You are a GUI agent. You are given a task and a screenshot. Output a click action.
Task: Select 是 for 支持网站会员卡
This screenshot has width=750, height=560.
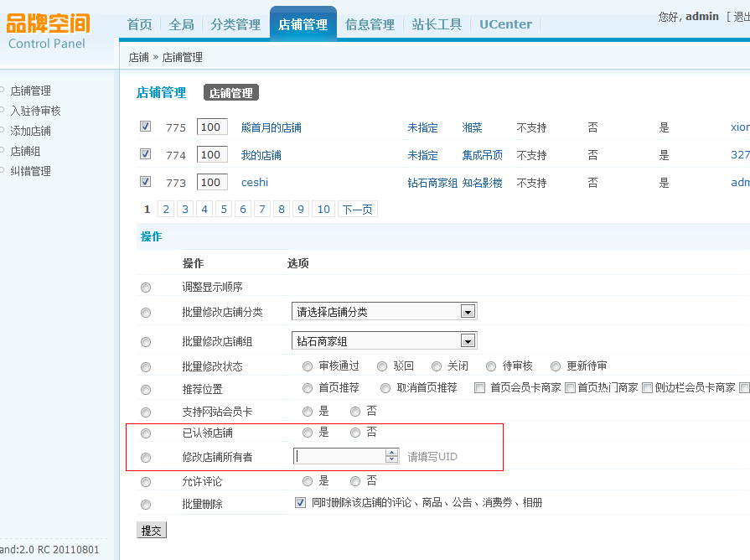coord(308,412)
